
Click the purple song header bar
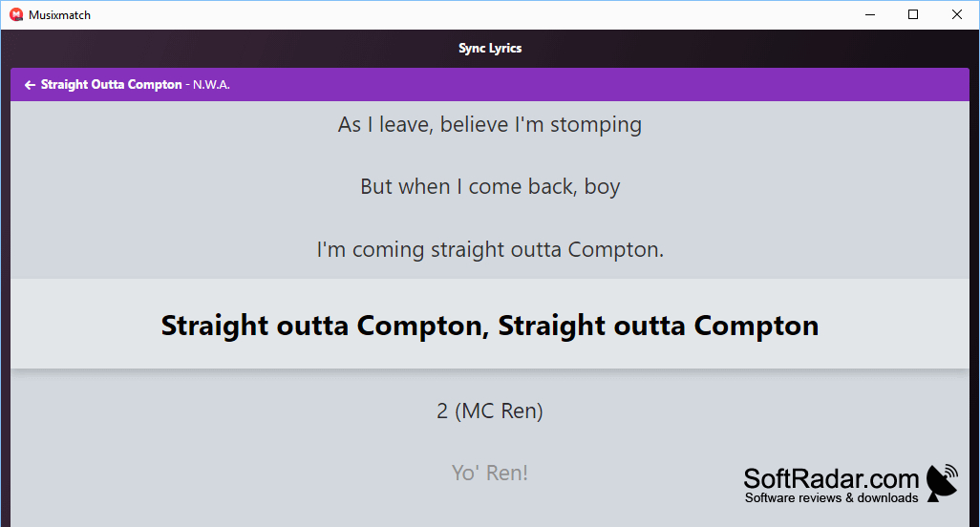(x=490, y=84)
